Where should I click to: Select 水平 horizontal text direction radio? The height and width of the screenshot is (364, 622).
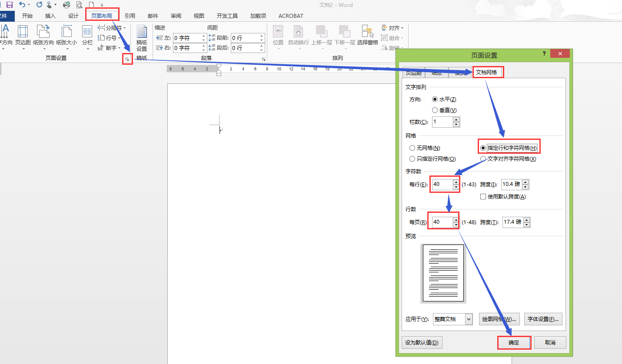click(444, 99)
